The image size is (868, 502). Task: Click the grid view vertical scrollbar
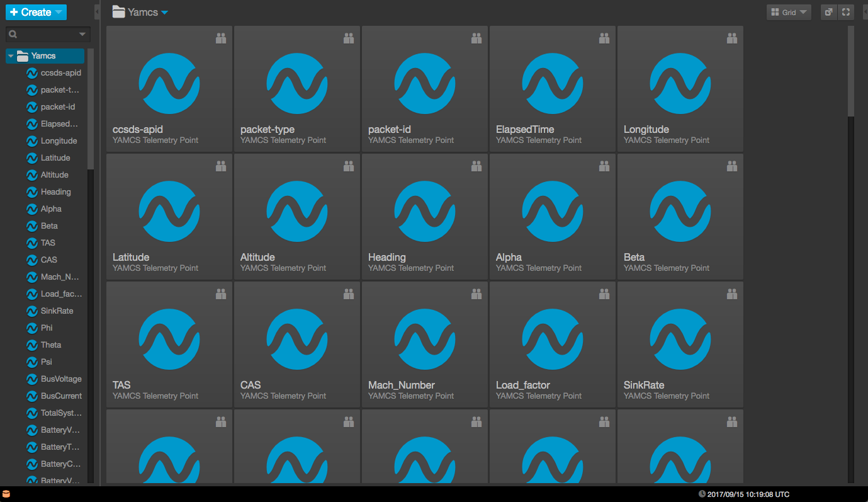click(851, 71)
